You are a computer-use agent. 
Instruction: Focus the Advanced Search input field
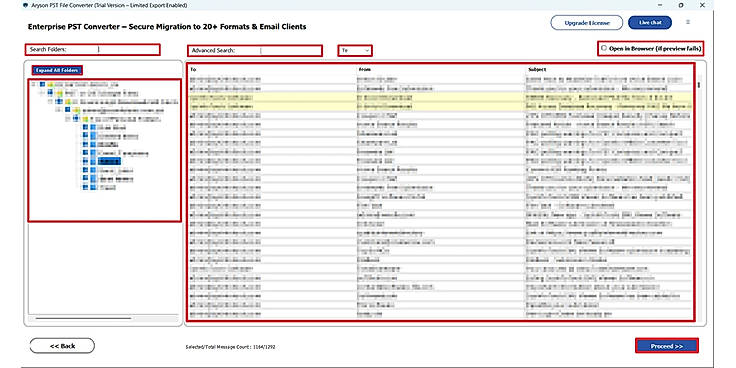pos(255,50)
